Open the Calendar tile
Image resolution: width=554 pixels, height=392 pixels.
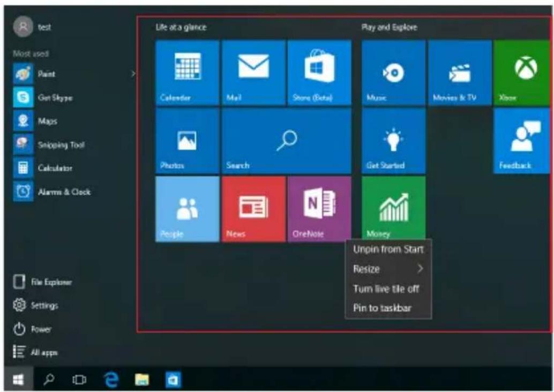188,72
